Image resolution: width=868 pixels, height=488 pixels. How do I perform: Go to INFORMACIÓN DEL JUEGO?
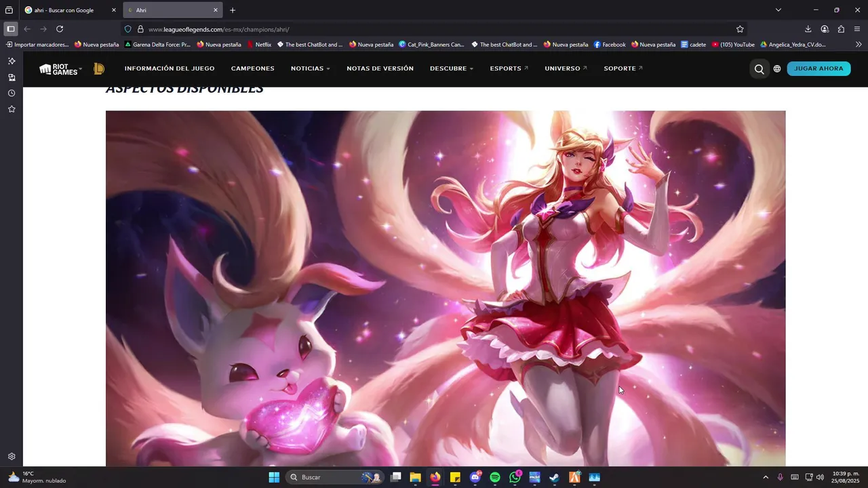pyautogui.click(x=170, y=68)
